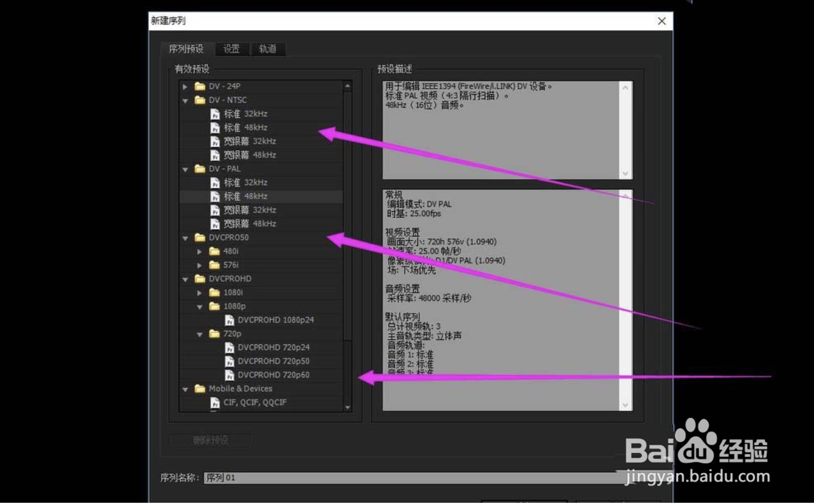
Task: Click the file icon for 标准 32kHz under DV - PAL
Action: click(214, 183)
